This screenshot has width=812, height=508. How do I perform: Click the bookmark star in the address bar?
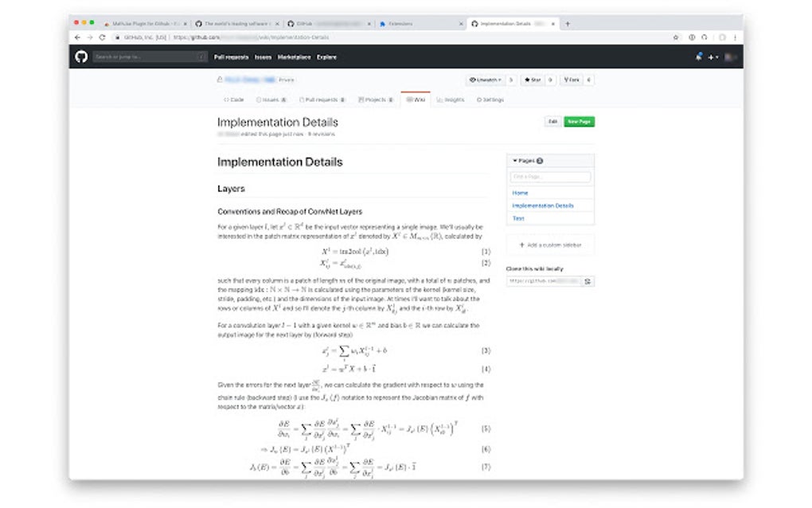point(676,37)
